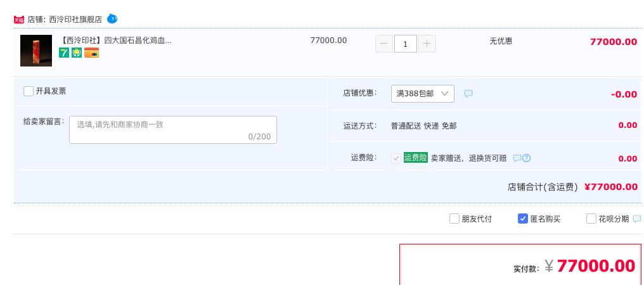Click the comment icon next to 花呗分期
644x285 pixels.
point(637,219)
